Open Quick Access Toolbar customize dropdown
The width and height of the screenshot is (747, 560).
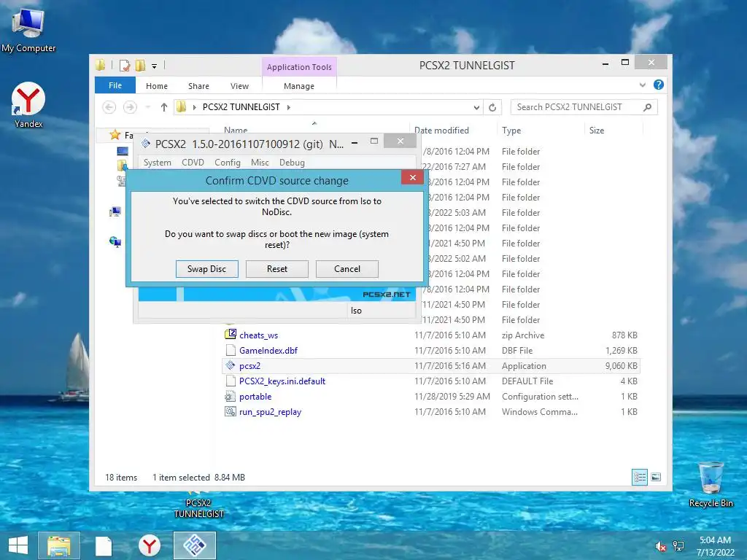pyautogui.click(x=155, y=66)
